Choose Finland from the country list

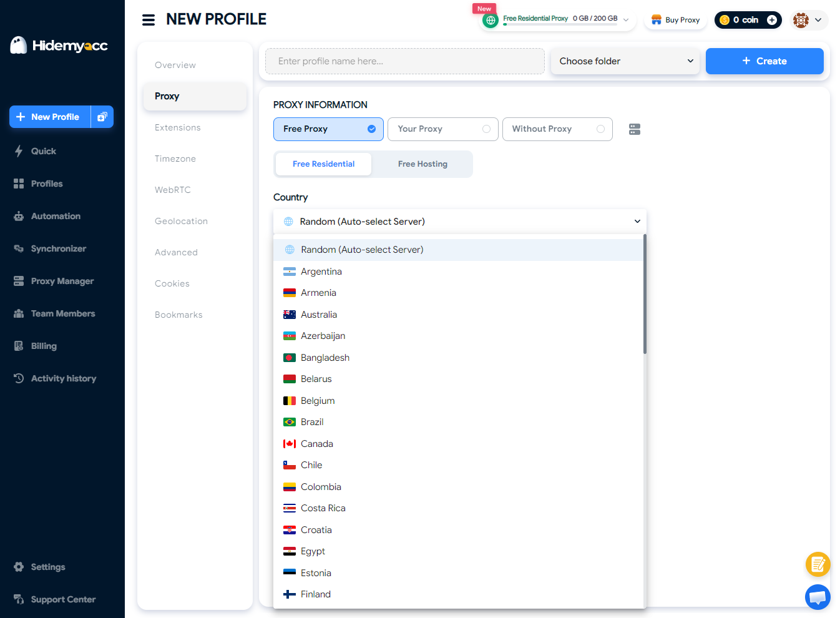tap(458, 594)
